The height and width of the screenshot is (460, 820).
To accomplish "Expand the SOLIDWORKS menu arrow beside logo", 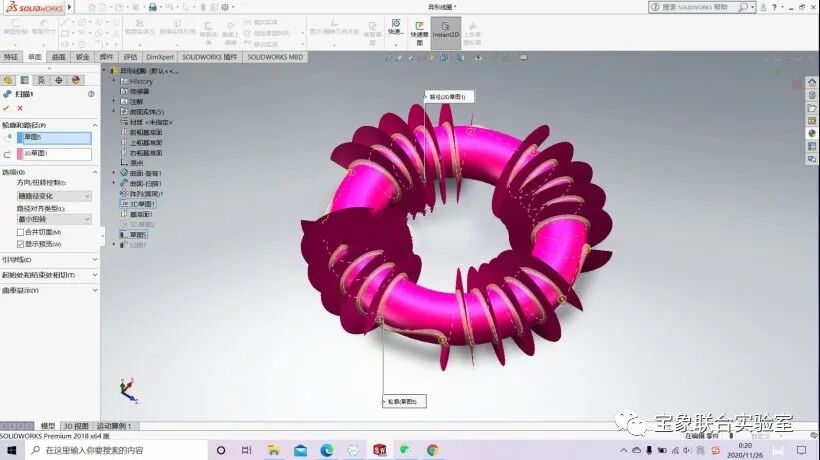I will (x=70, y=7).
